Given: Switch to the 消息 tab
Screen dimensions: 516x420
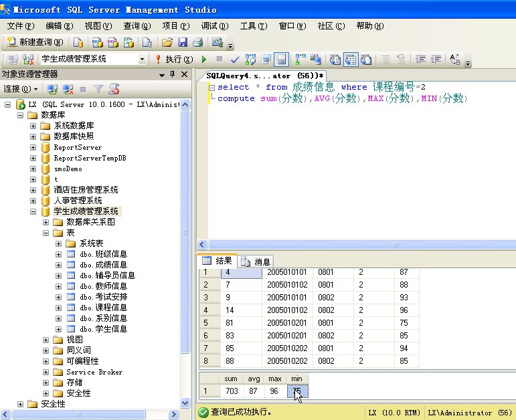Looking at the screenshot, I should tap(256, 261).
